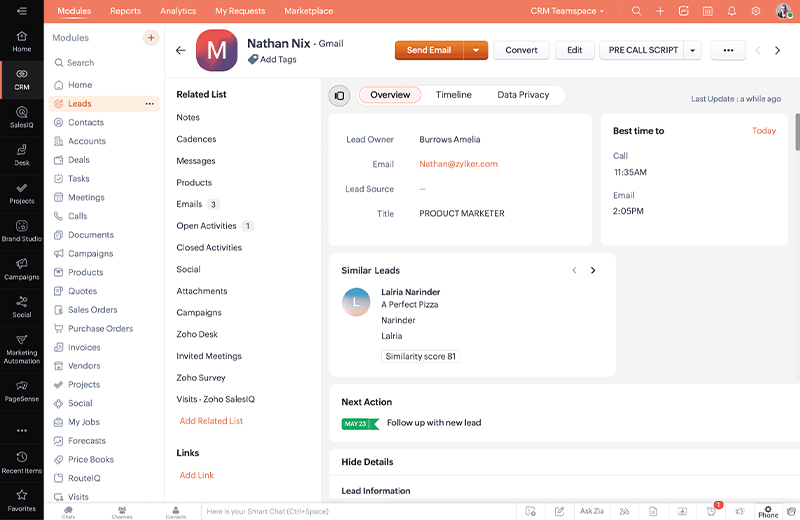Click the notifications bell icon

[x=732, y=11]
